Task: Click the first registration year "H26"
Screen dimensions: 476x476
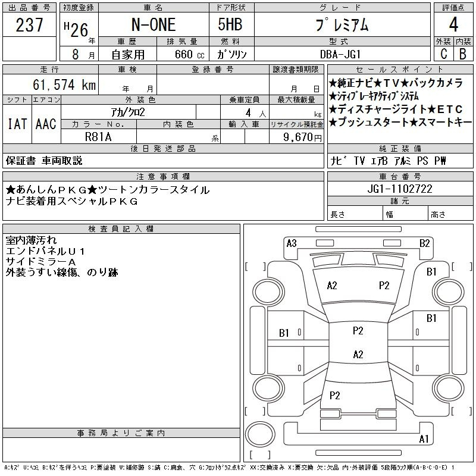Action: pyautogui.click(x=76, y=29)
